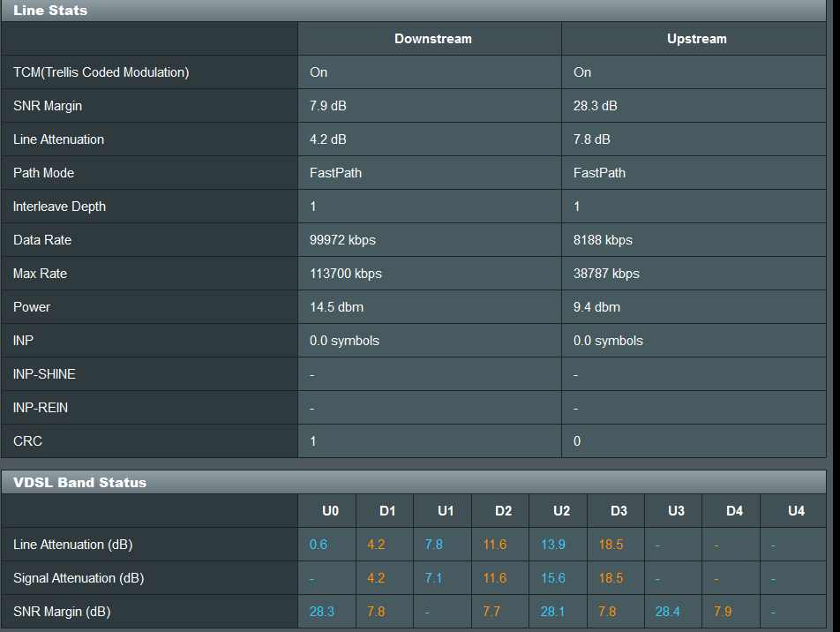Click the TCM(Trellis Coded Modulation) row label
Screen dimensions: 840x632
pos(101,72)
